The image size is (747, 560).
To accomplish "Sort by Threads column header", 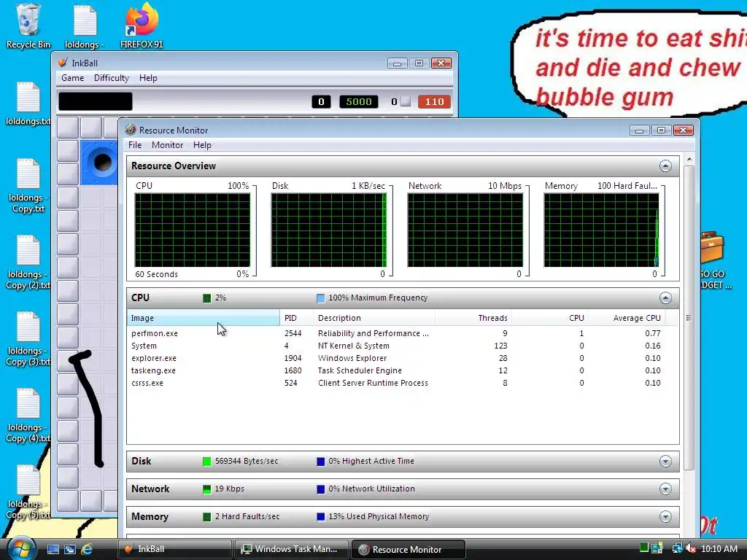I will coord(473,318).
